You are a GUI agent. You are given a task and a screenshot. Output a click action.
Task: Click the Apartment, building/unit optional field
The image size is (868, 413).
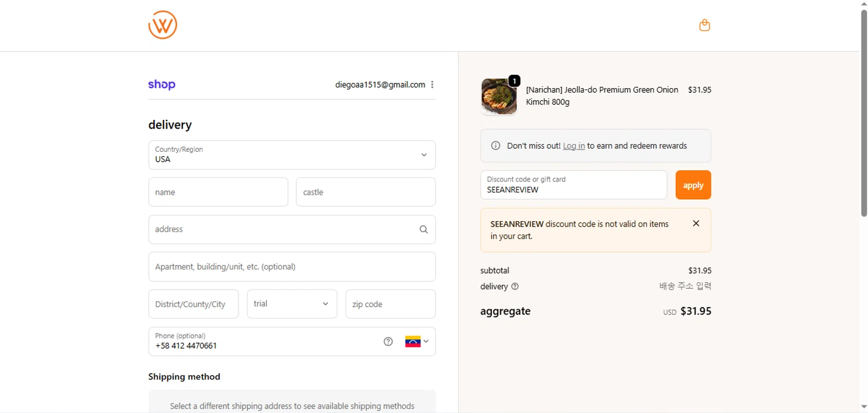(x=292, y=266)
